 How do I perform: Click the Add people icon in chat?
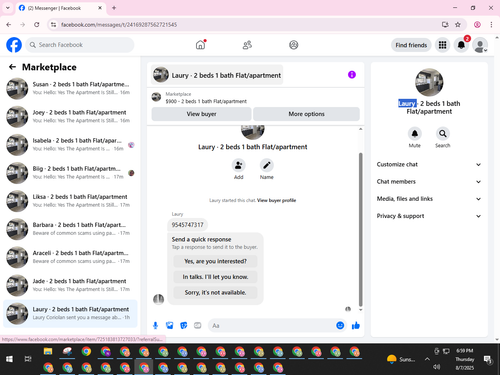239,165
